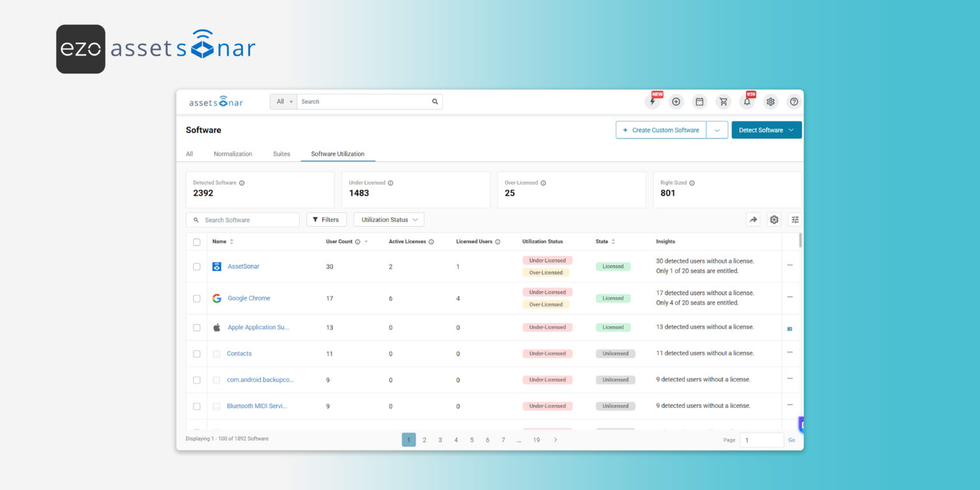Image resolution: width=980 pixels, height=490 pixels.
Task: Switch to the All tab
Action: [189, 154]
